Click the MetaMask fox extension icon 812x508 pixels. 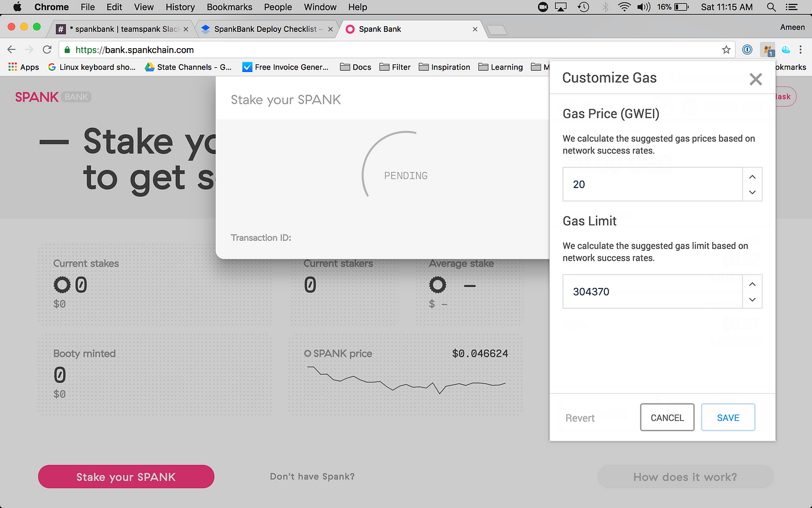click(x=768, y=50)
